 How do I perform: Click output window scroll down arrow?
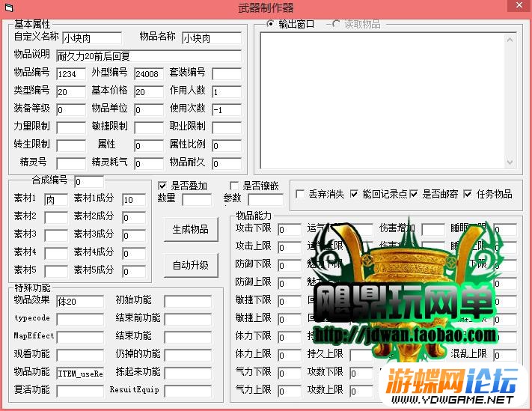(510, 162)
